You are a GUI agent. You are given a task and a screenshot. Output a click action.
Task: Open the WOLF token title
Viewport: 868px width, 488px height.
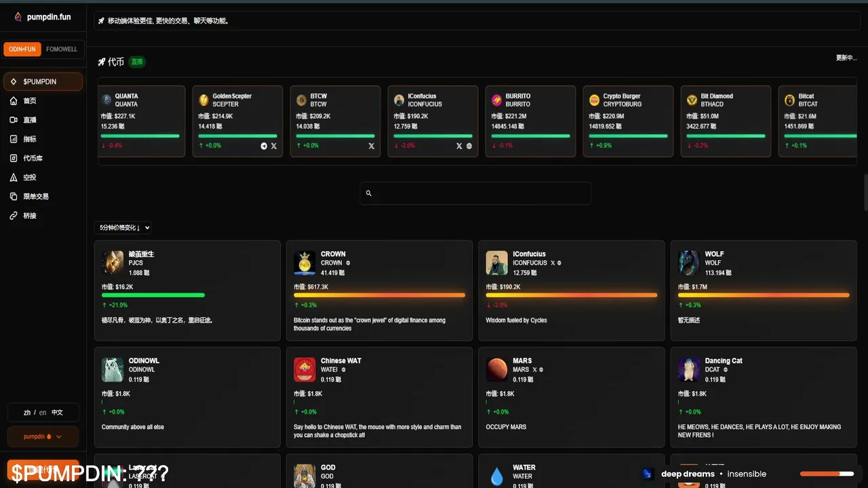[715, 254]
